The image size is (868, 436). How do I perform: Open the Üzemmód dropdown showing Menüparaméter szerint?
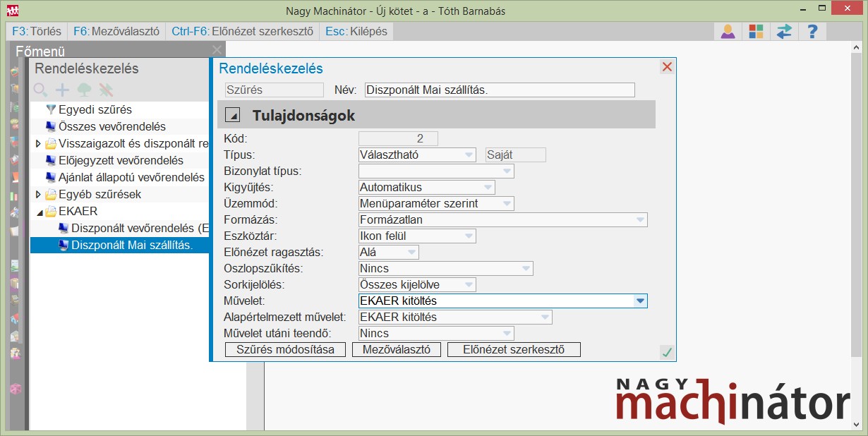pos(436,203)
